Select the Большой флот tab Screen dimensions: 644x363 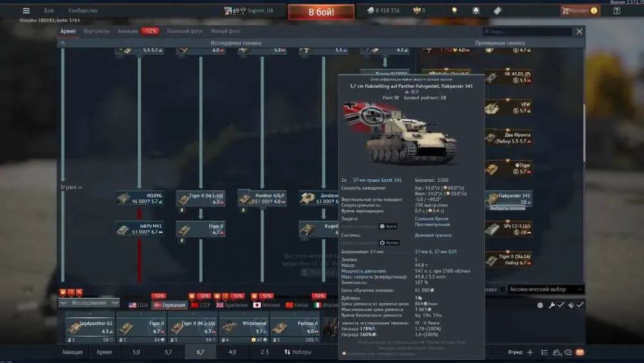[185, 31]
